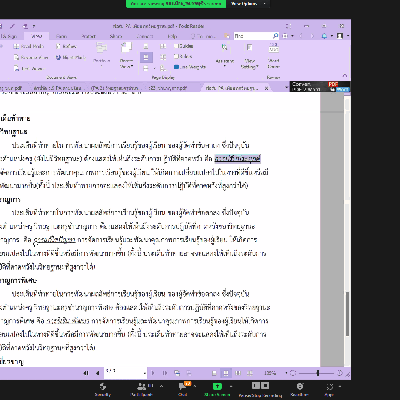Select highlighted Continuous page display in ribbon

pyautogui.click(x=146, y=57)
